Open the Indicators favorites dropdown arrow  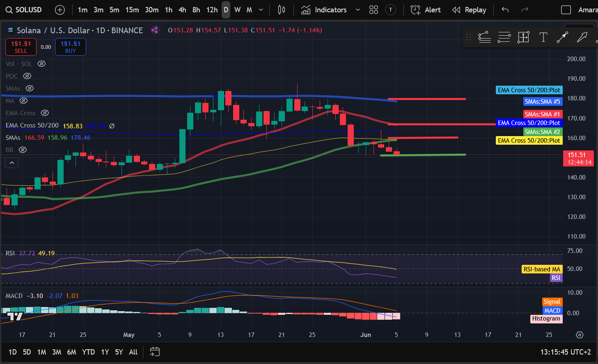coord(357,10)
